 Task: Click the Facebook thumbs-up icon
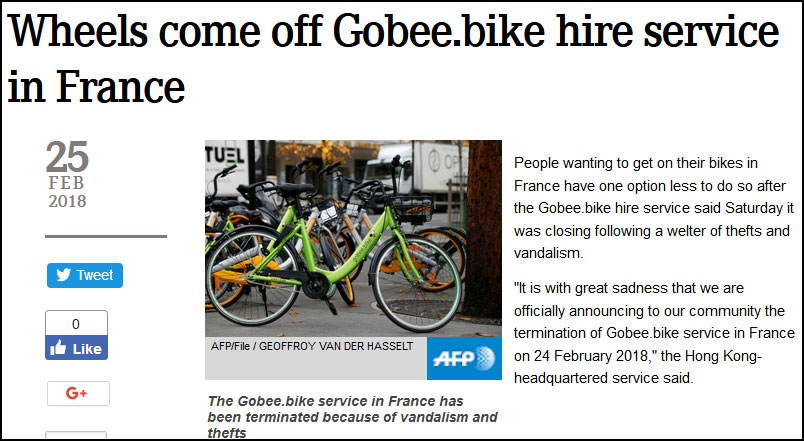[59, 348]
